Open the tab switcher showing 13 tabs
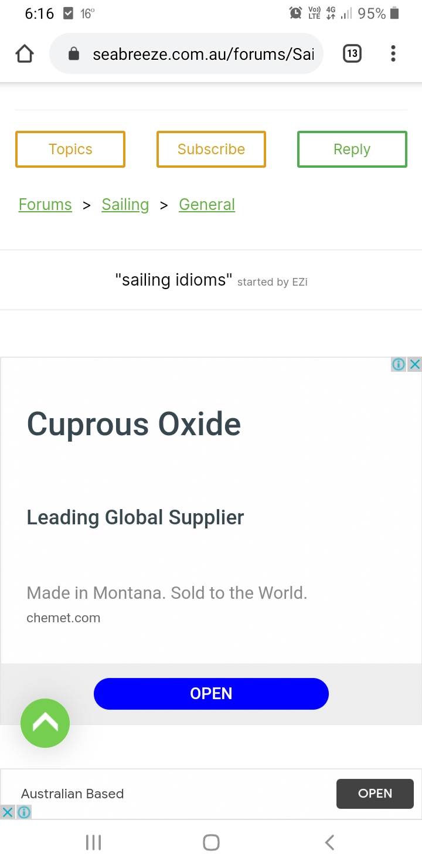Image resolution: width=422 pixels, height=868 pixels. pos(352,54)
